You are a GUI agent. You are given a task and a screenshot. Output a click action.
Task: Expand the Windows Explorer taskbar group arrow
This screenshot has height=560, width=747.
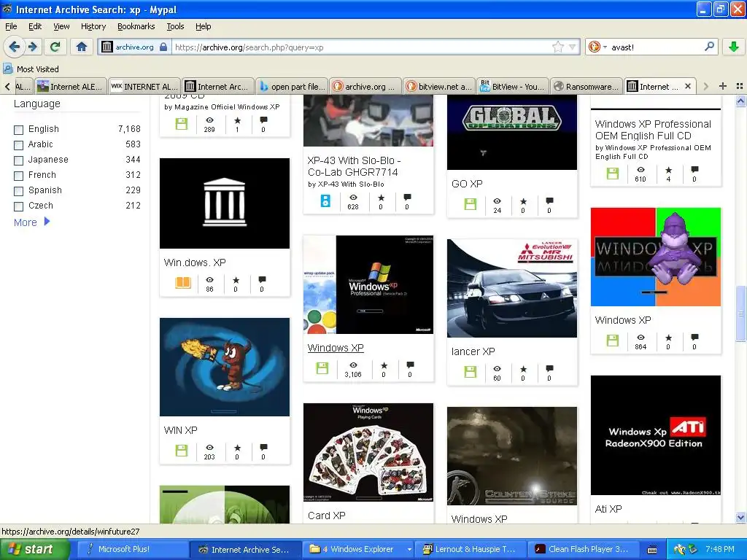click(409, 549)
